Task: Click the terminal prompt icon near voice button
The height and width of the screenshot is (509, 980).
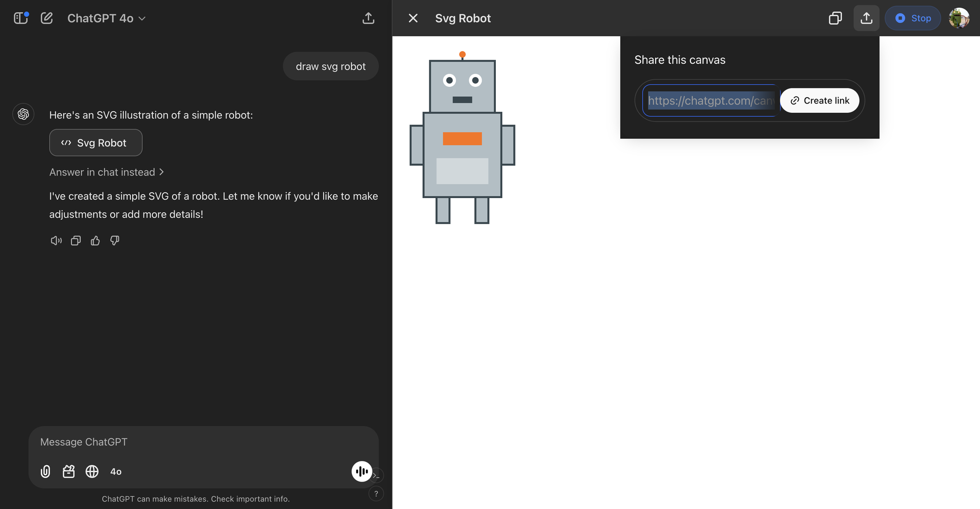Action: [x=376, y=476]
